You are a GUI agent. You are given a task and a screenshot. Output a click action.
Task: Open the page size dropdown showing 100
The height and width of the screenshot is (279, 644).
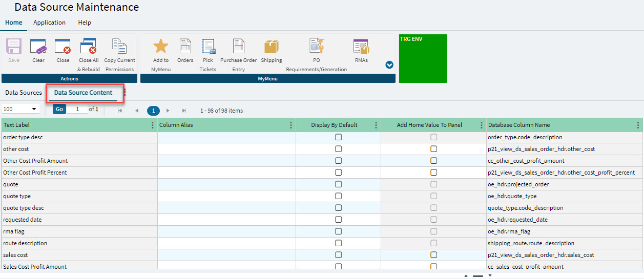[20, 110]
